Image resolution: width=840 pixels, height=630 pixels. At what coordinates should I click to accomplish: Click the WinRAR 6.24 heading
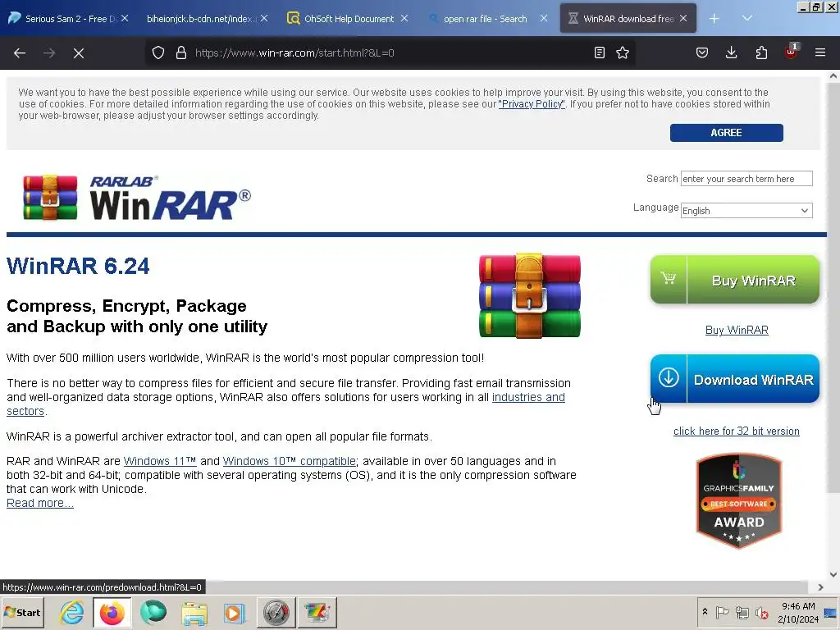(78, 267)
